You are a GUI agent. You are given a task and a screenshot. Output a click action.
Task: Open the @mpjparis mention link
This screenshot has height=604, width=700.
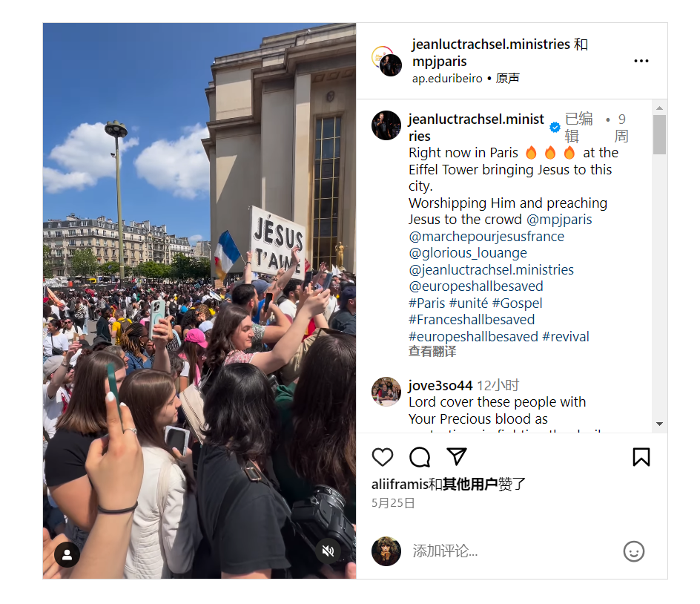click(559, 220)
